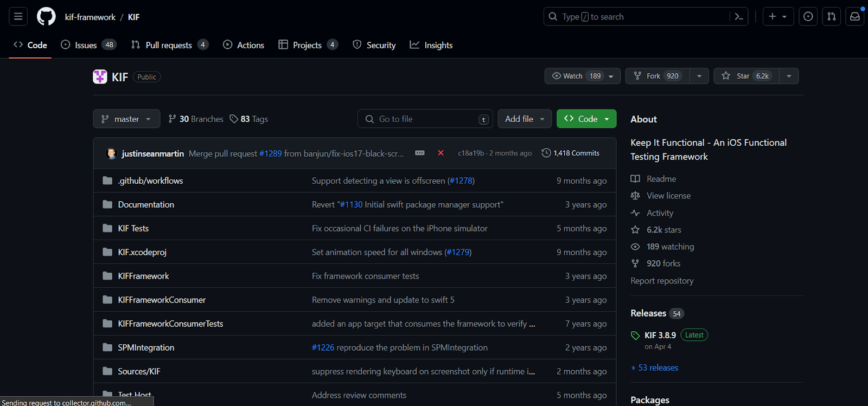Switch to the Insights tab
868x406 pixels.
coord(431,45)
